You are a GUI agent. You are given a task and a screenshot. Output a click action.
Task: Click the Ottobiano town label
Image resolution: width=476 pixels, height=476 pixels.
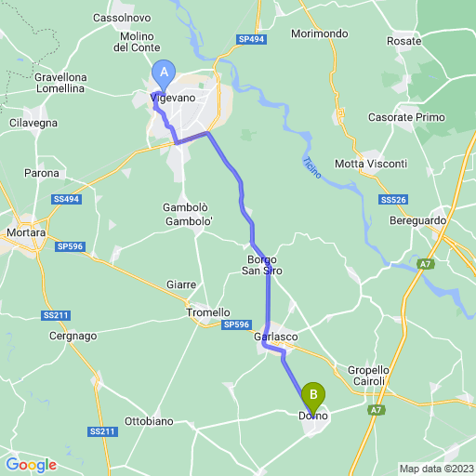coord(149,421)
